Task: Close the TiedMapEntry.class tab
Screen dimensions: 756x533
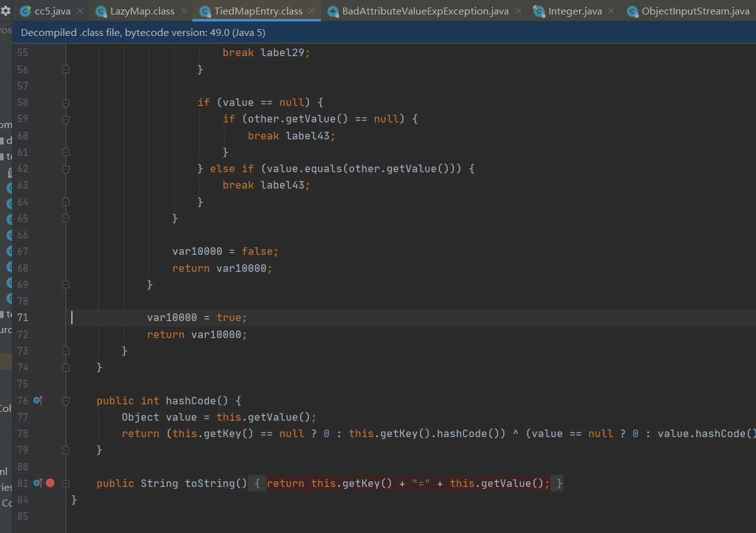Action: click(311, 11)
